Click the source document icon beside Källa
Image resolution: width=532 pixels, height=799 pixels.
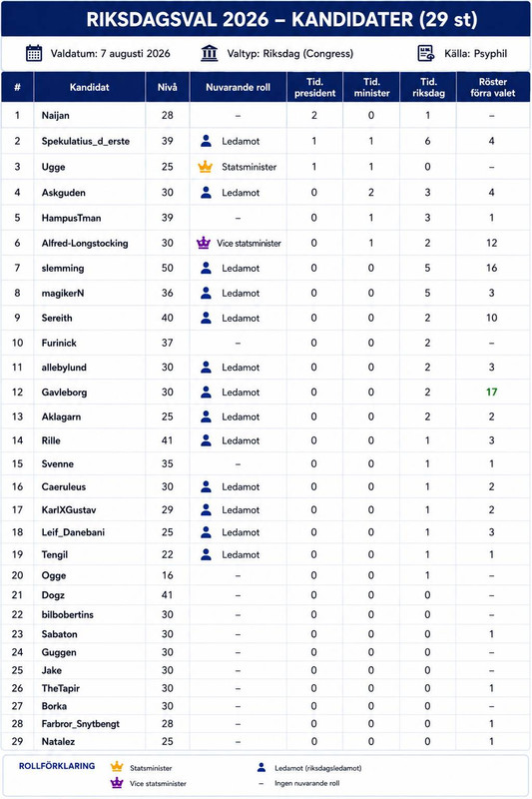426,53
